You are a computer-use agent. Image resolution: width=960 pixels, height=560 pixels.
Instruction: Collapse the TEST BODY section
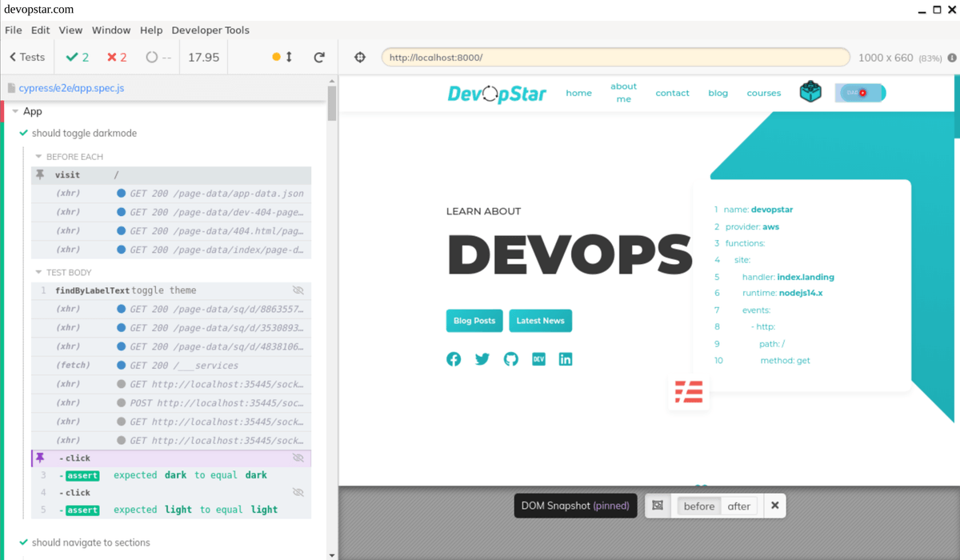[x=38, y=272]
